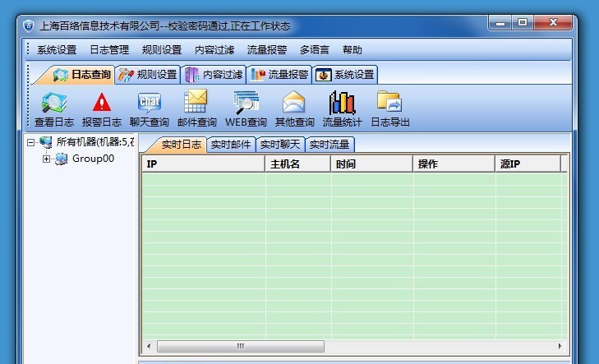This screenshot has height=364, width=599.
Task: Open 其他查询 envelope icon
Action: tap(294, 103)
